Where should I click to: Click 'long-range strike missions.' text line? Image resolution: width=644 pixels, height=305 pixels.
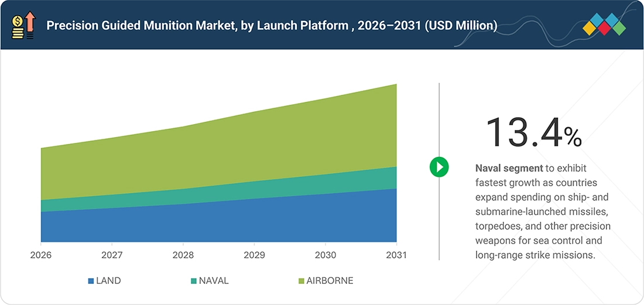point(535,255)
